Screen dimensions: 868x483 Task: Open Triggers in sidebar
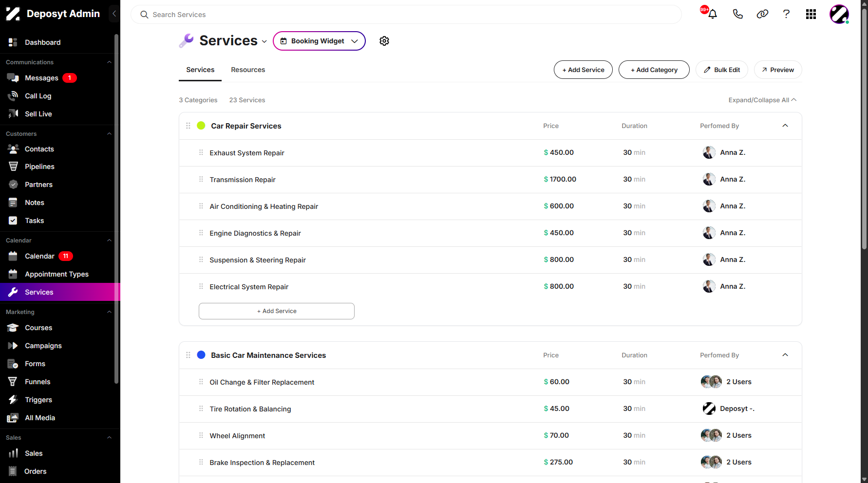pos(38,400)
